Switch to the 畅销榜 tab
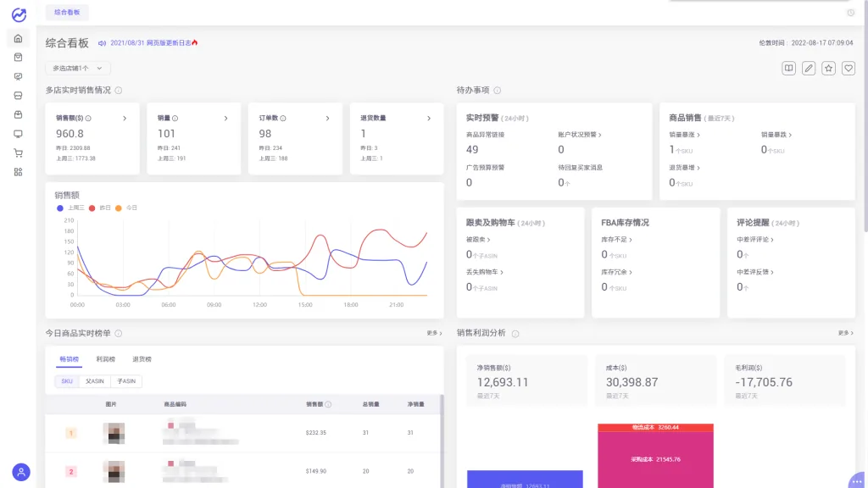Screen dimensions: 868x488 point(70,359)
